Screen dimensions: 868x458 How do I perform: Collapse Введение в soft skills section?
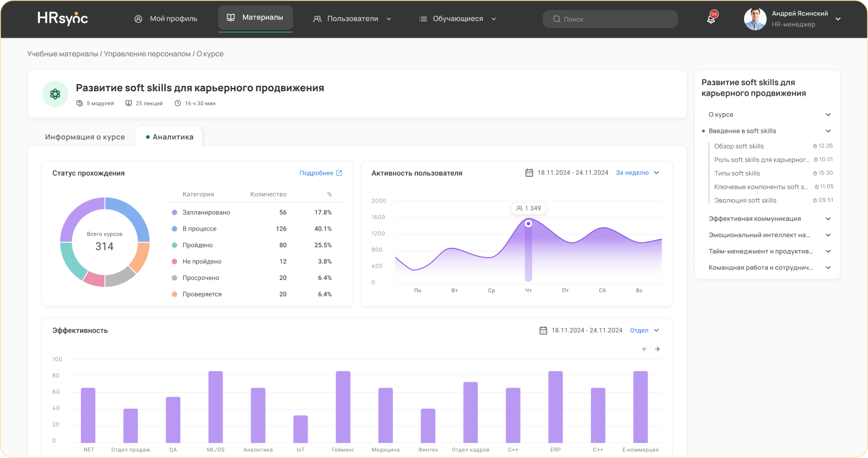[x=828, y=131]
